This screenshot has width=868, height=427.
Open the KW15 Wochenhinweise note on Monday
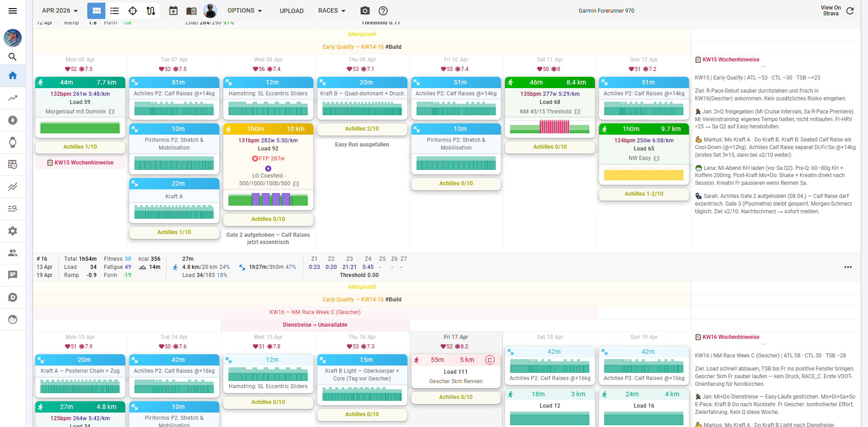click(80, 162)
